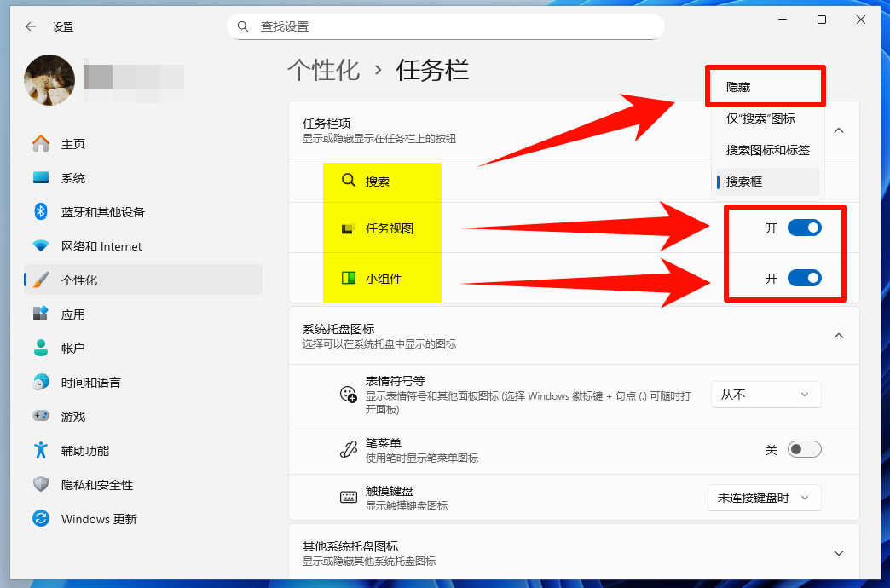Click the 任务视图 icon

(348, 228)
